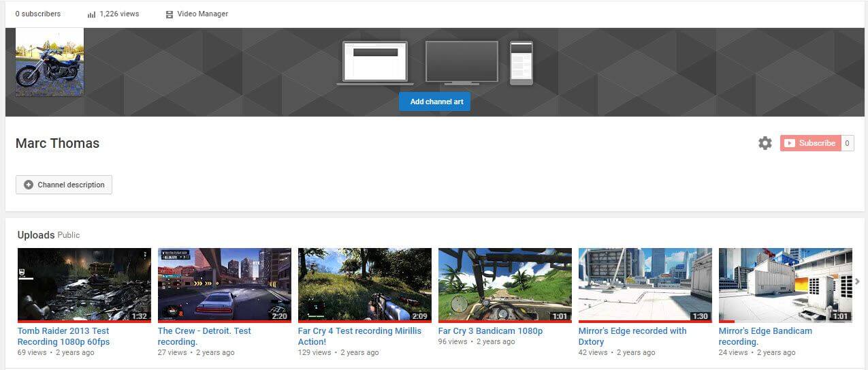Screen dimensions: 868x370
Task: Open channel settings gear icon
Action: pos(765,143)
